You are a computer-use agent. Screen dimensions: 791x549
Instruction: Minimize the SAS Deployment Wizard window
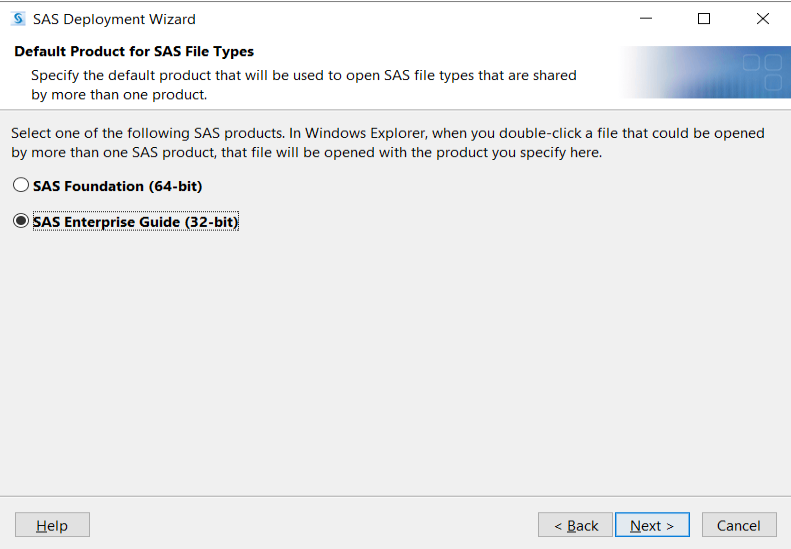point(646,19)
